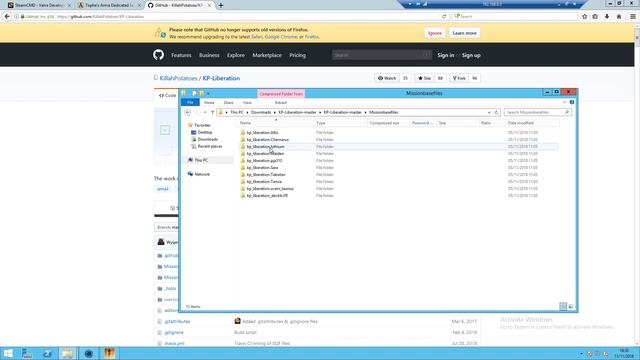Select the kp_liberation.lythium folder

(x=265, y=147)
